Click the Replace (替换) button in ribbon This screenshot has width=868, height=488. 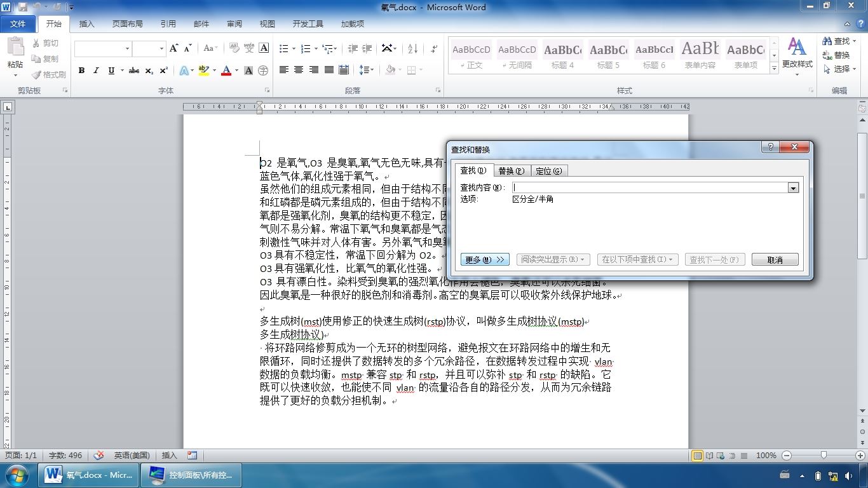point(836,55)
